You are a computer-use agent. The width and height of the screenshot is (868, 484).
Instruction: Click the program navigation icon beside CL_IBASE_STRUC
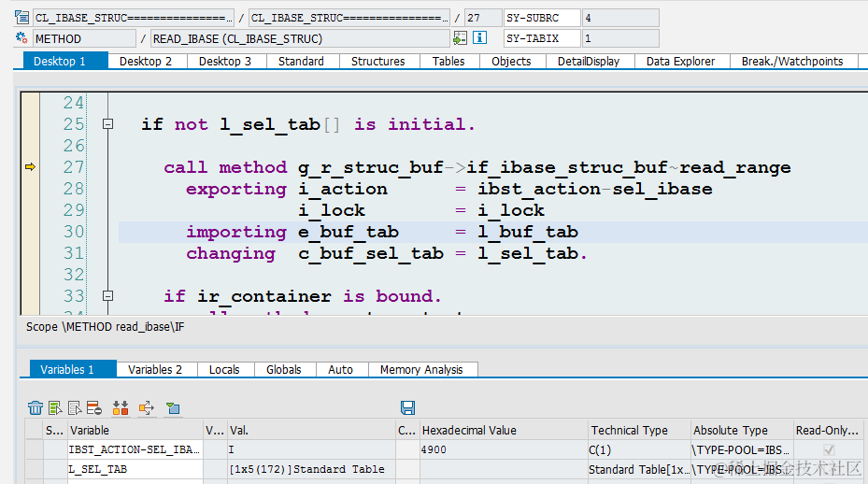[22, 18]
